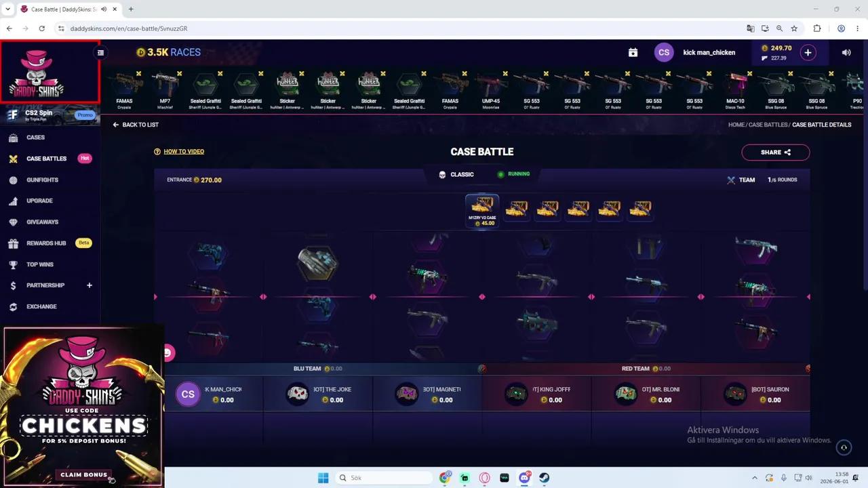868x488 pixels.
Task: Open Steam from the taskbar
Action: (x=544, y=478)
